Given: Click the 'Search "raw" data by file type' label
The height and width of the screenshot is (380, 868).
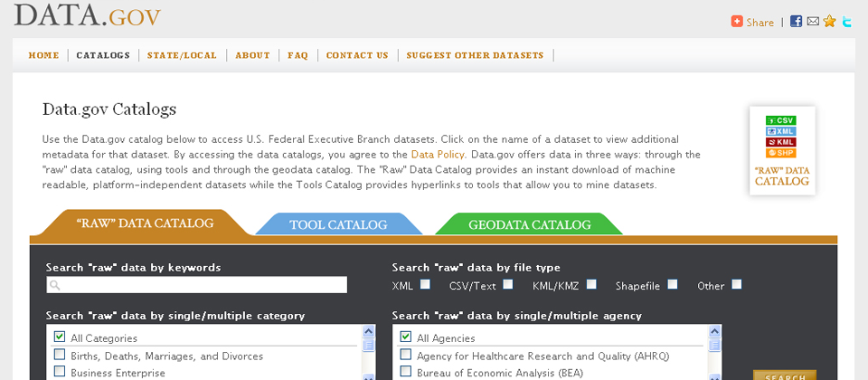Looking at the screenshot, I should [x=476, y=268].
